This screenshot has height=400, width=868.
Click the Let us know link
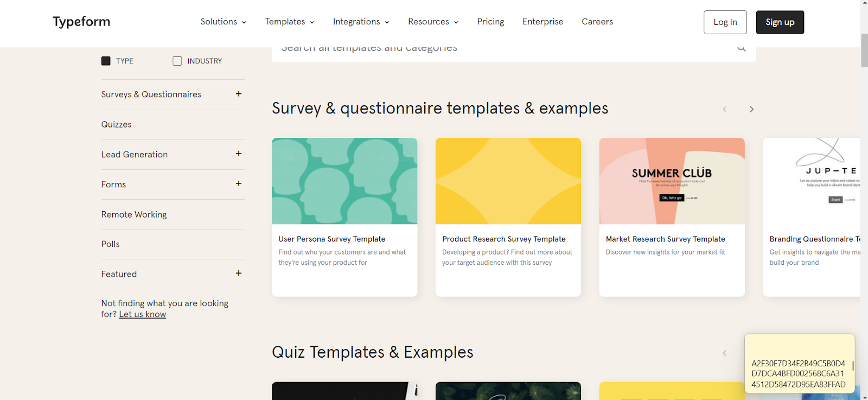[143, 314]
